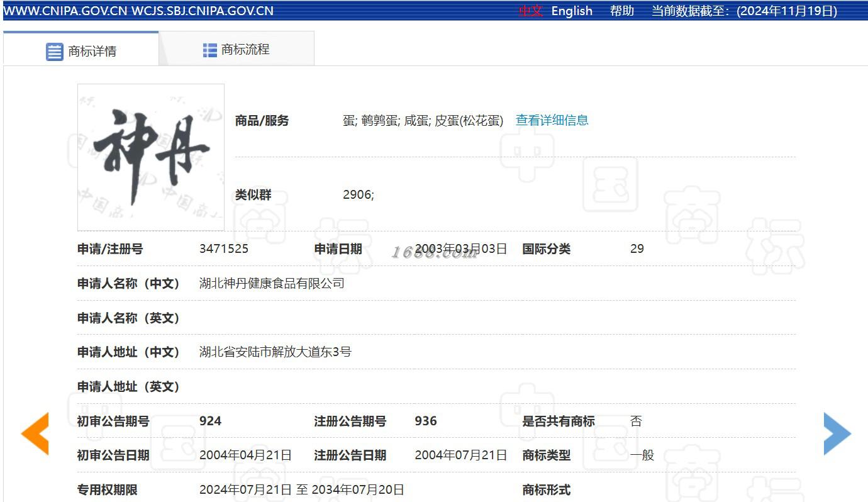The width and height of the screenshot is (868, 502).
Task: Click the 神丹 trademark image
Action: [x=151, y=157]
